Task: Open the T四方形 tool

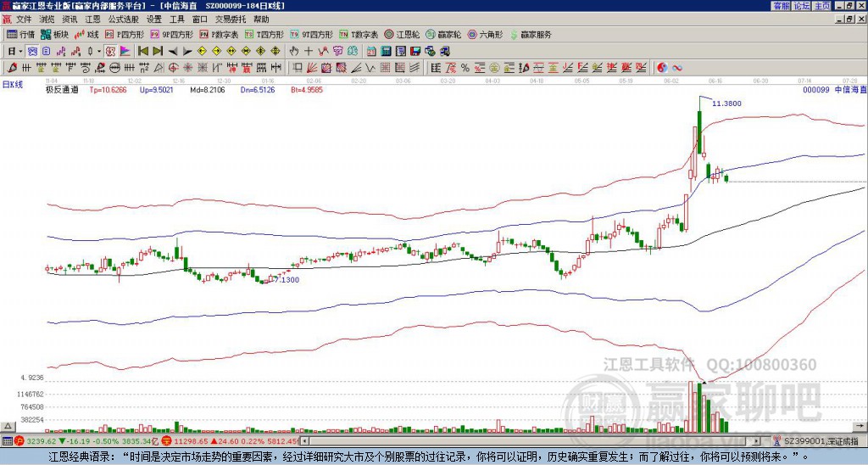Action: click(x=264, y=34)
